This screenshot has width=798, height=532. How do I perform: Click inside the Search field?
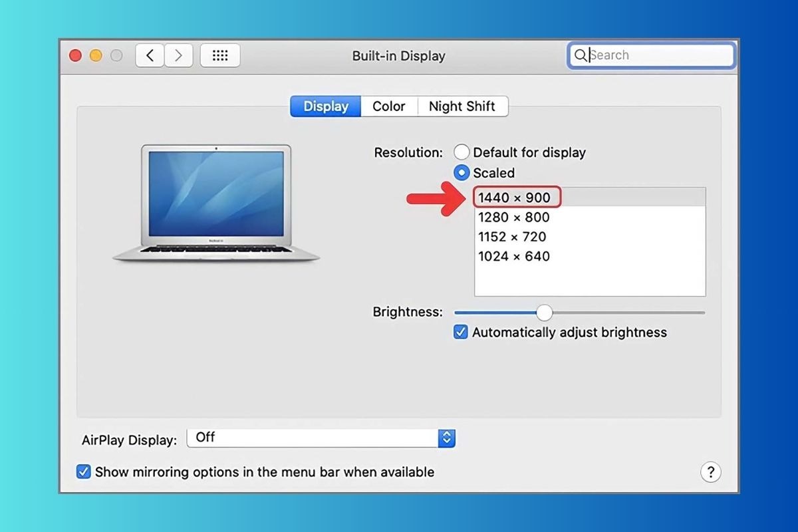(x=652, y=55)
